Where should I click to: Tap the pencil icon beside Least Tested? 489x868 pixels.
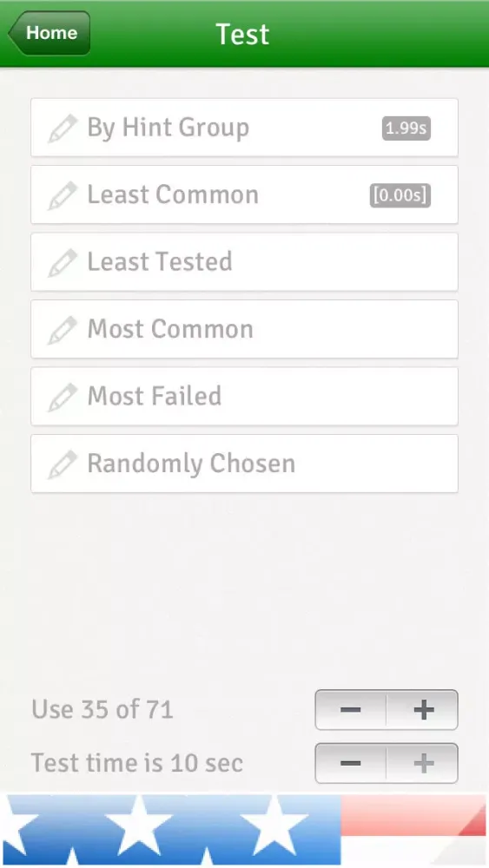tap(63, 262)
